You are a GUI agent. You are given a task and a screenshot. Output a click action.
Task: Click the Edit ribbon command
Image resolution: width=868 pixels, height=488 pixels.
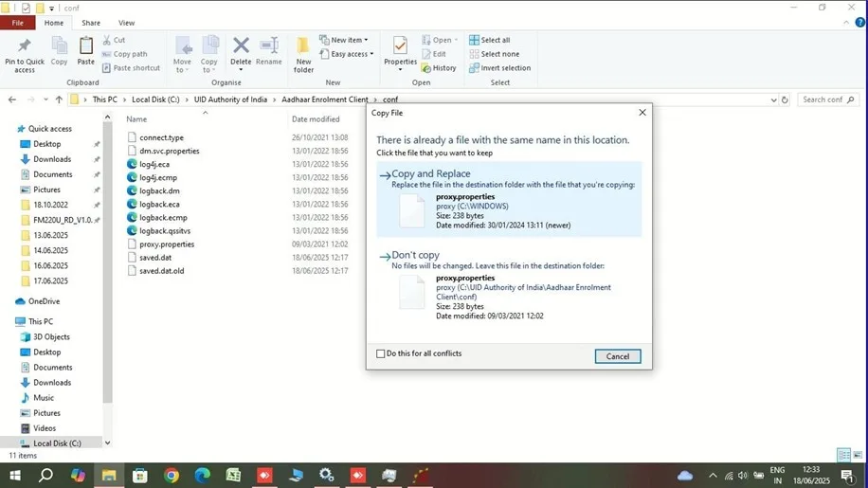pyautogui.click(x=434, y=54)
